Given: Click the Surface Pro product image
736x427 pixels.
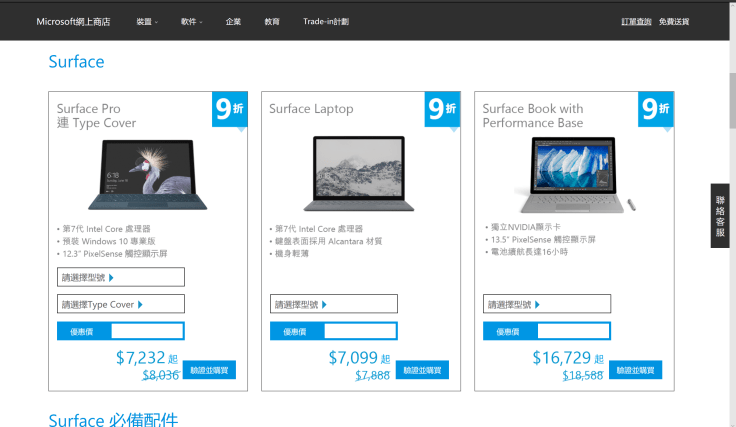Looking at the screenshot, I should [x=148, y=175].
